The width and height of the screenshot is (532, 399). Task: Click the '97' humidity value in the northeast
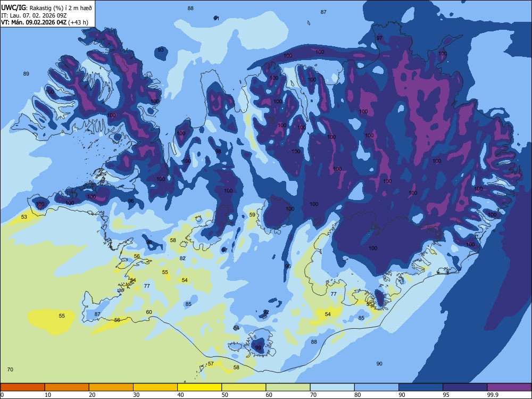click(x=379, y=38)
